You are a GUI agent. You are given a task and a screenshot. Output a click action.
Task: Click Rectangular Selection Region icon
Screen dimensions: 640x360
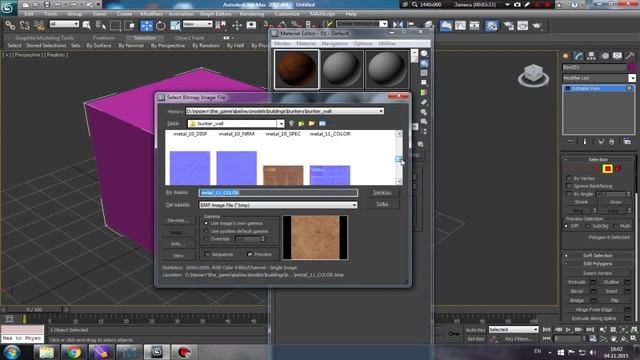point(116,25)
